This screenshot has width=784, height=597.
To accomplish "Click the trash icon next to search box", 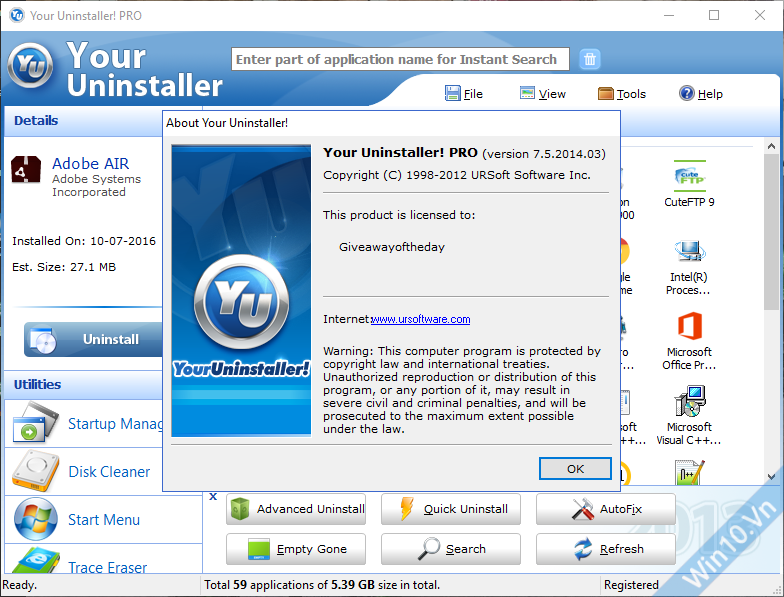I will tap(590, 59).
